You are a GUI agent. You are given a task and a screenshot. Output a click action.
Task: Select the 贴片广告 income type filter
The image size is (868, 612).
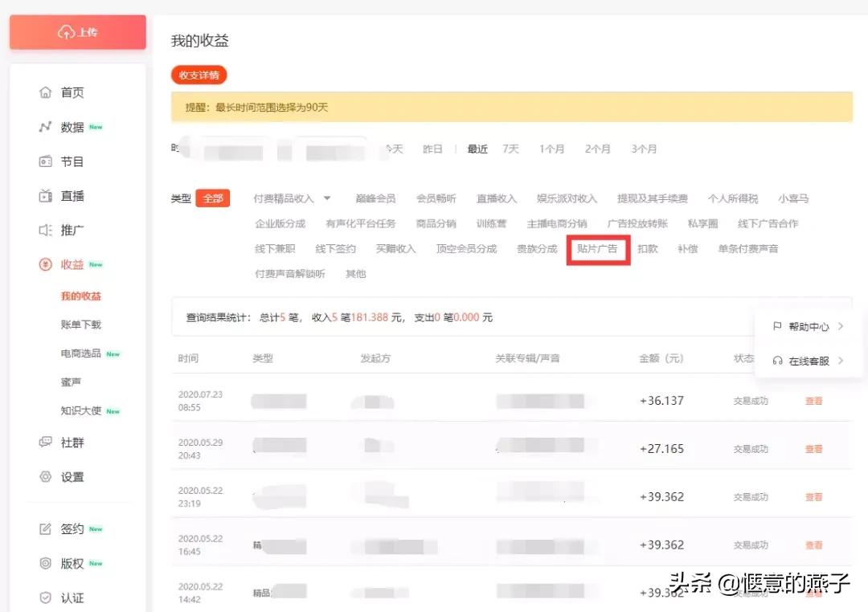coord(598,249)
